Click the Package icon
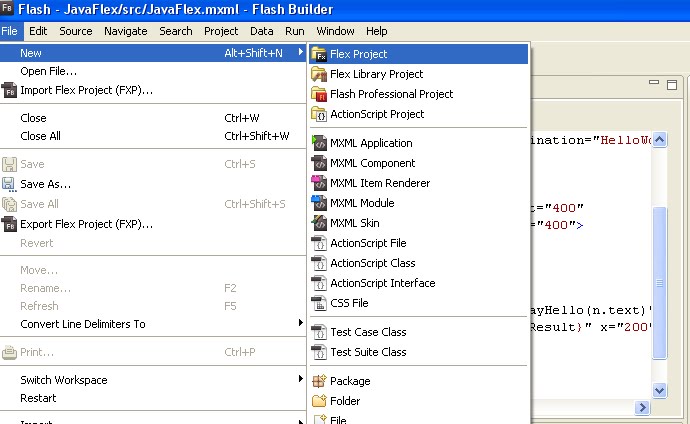The image size is (690, 424). 319,381
